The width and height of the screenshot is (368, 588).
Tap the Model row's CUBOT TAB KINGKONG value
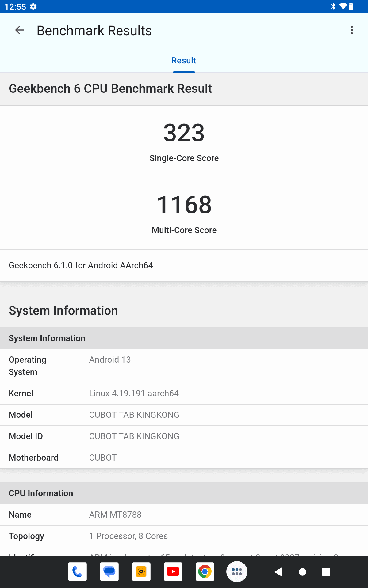(x=134, y=415)
